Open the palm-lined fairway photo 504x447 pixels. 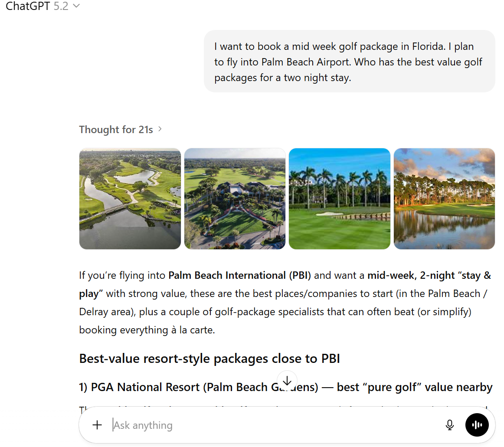[339, 199]
